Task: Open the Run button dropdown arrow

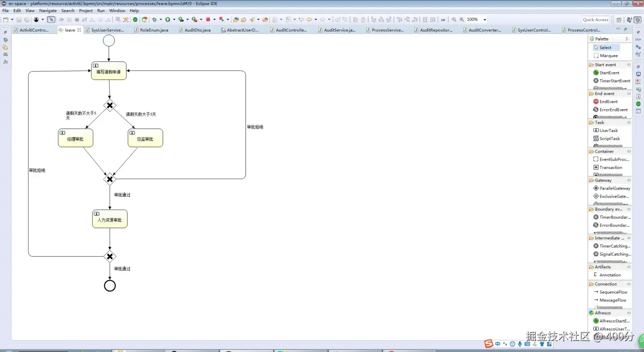Action: click(174, 20)
